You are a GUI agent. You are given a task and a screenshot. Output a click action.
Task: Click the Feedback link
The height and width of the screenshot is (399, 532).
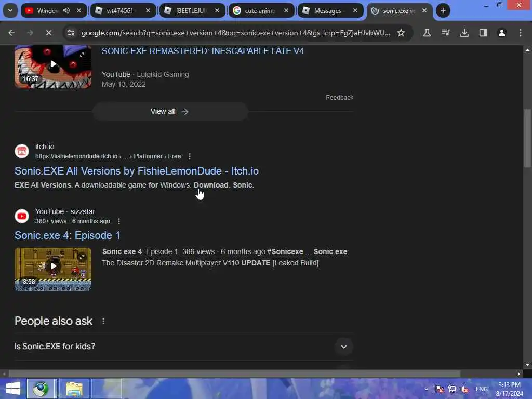point(340,97)
